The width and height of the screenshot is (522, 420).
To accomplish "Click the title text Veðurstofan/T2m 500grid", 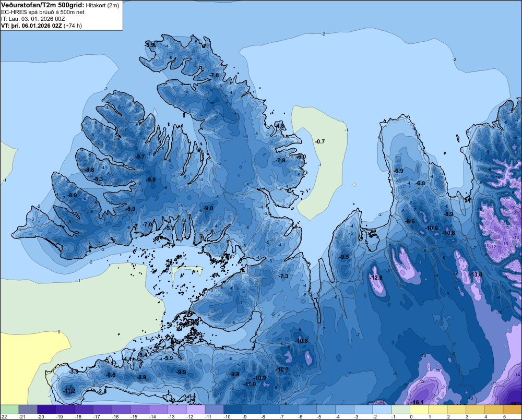I will pos(43,5).
